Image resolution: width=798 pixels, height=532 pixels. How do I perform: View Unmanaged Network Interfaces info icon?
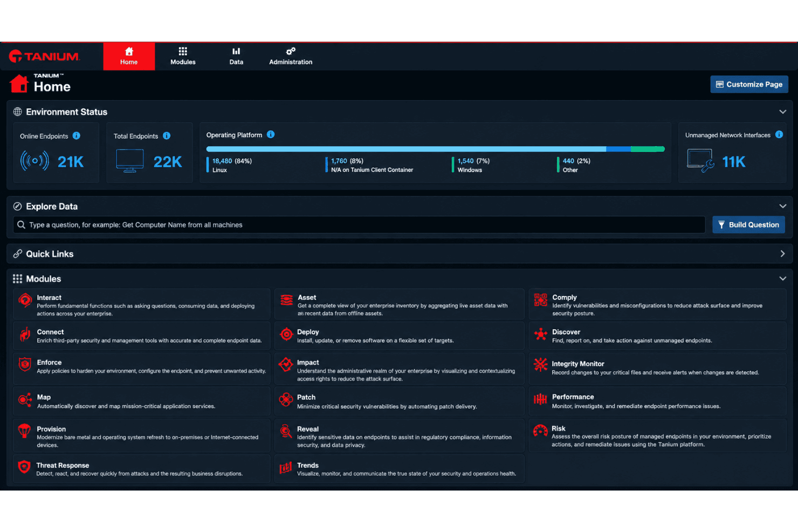779,135
